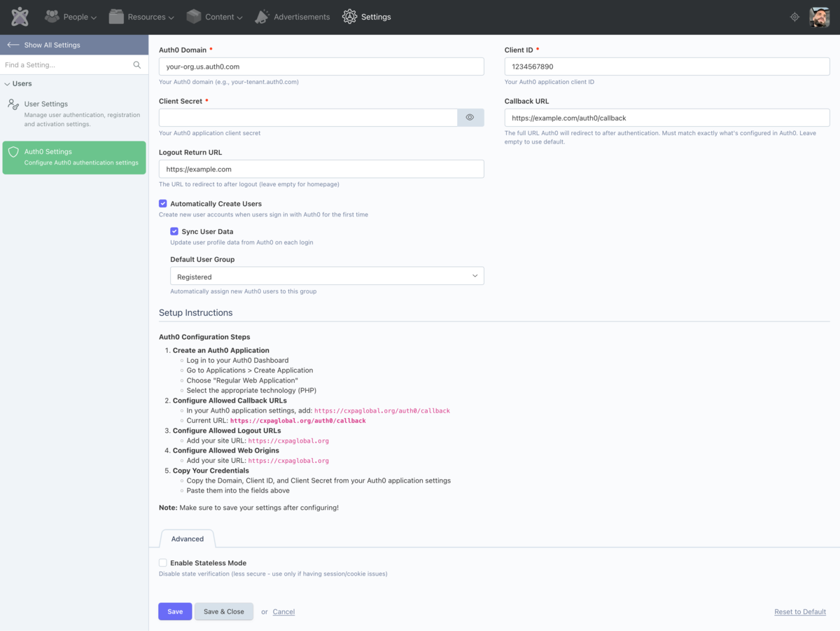The width and height of the screenshot is (840, 631).
Task: Open User Settings in the sidebar
Action: click(74, 113)
